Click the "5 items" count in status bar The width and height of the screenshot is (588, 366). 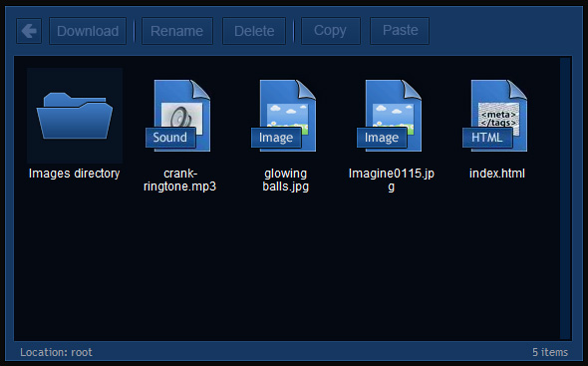coord(550,352)
